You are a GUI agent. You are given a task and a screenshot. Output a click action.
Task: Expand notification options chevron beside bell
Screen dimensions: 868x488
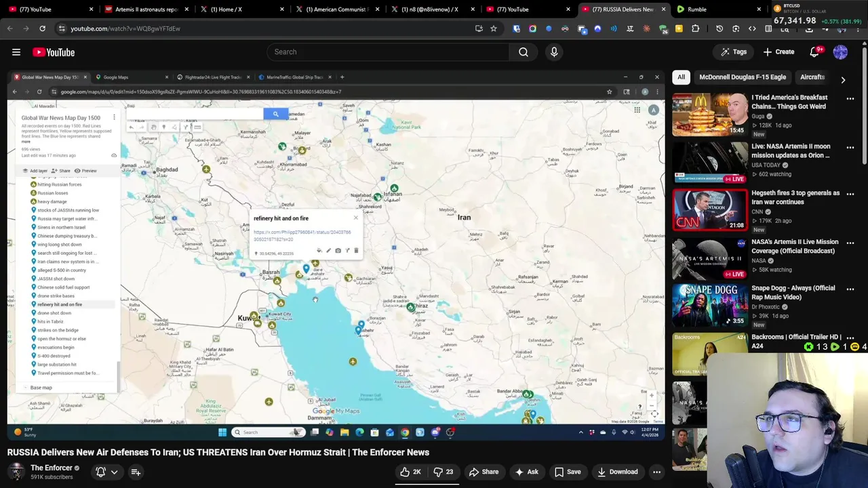tap(115, 472)
